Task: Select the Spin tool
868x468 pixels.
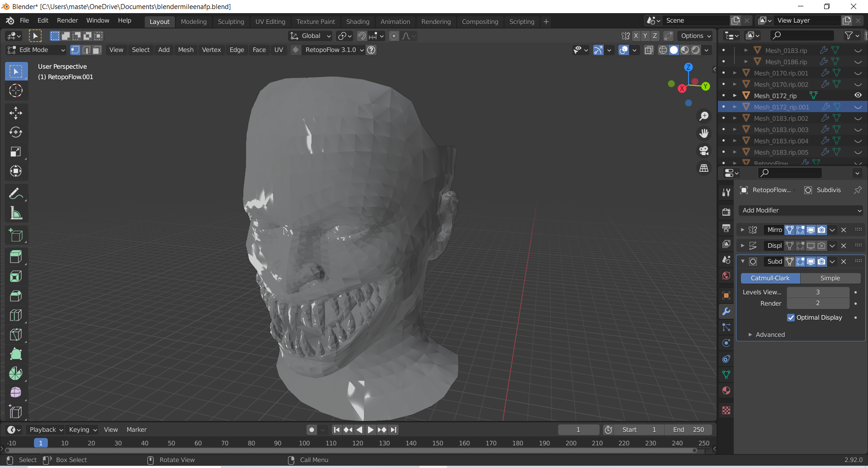Action: (x=16, y=373)
